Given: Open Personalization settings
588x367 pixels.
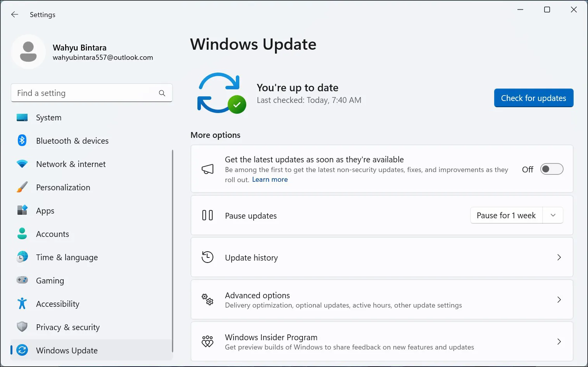Looking at the screenshot, I should pyautogui.click(x=22, y=187).
